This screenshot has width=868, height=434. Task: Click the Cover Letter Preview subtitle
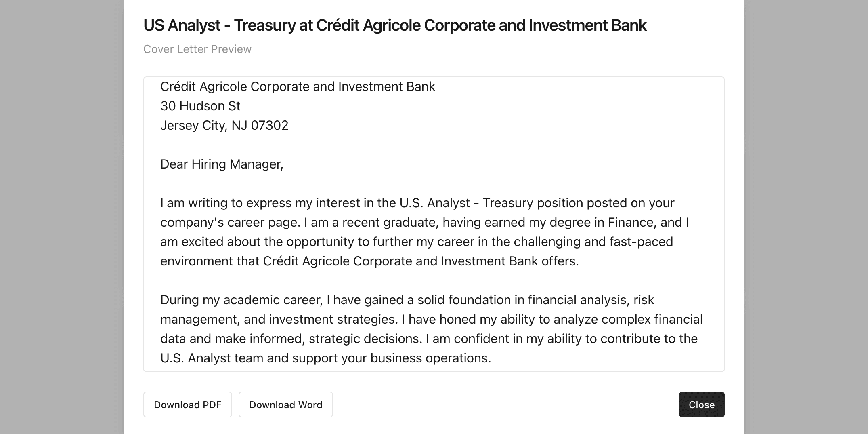pos(197,49)
